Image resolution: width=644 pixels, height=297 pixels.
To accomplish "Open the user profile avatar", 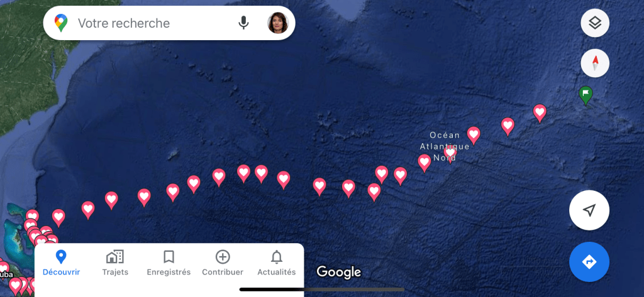I will [x=277, y=23].
